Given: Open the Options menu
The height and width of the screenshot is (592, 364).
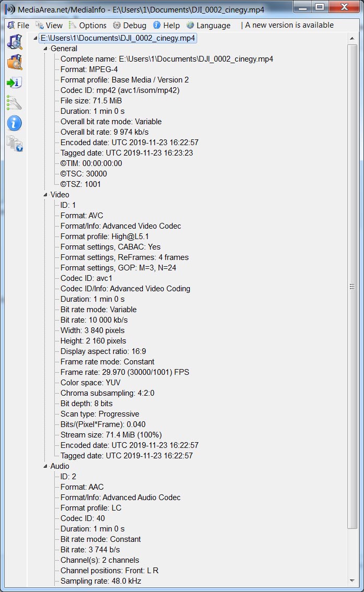Looking at the screenshot, I should point(88,25).
